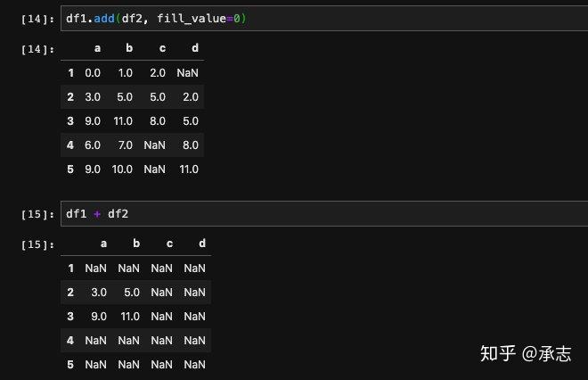
Task: Click the code cell containing df1 + df2
Action: point(324,214)
